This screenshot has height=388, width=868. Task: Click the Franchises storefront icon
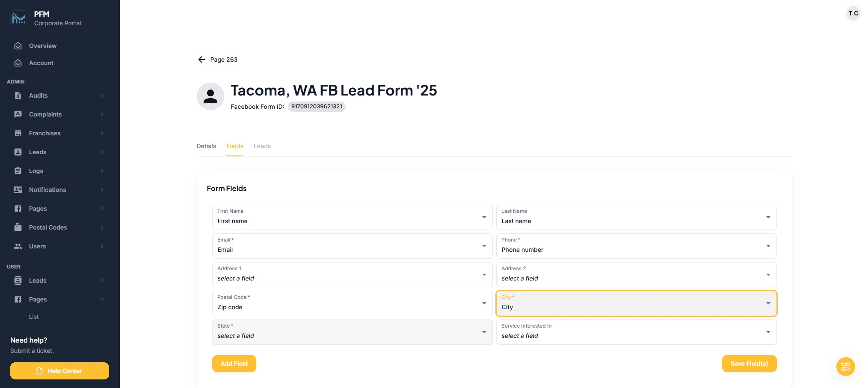[18, 133]
